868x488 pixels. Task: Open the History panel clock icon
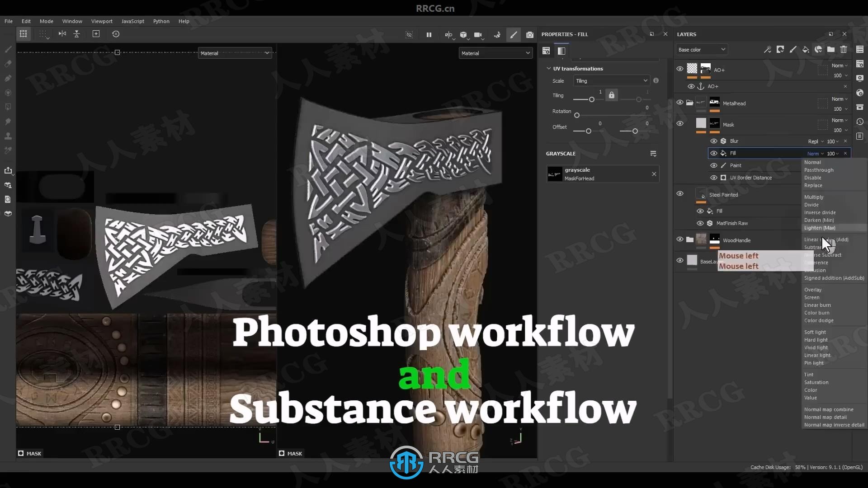[860, 122]
